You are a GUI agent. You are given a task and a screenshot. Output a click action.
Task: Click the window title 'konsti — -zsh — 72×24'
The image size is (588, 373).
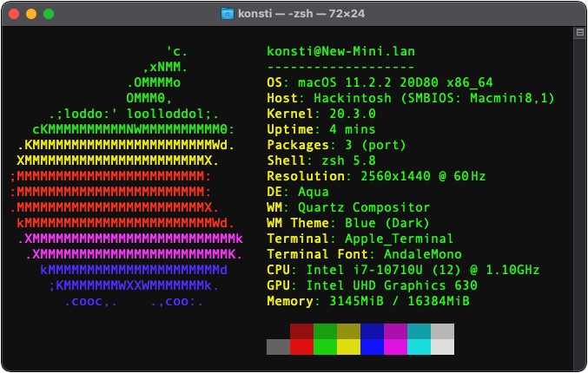(x=301, y=14)
